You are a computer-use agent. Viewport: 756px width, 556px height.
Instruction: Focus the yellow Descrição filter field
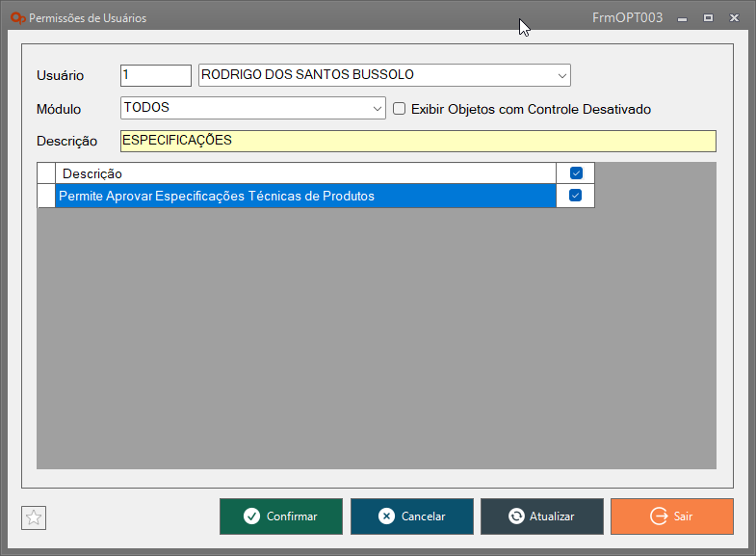click(418, 141)
